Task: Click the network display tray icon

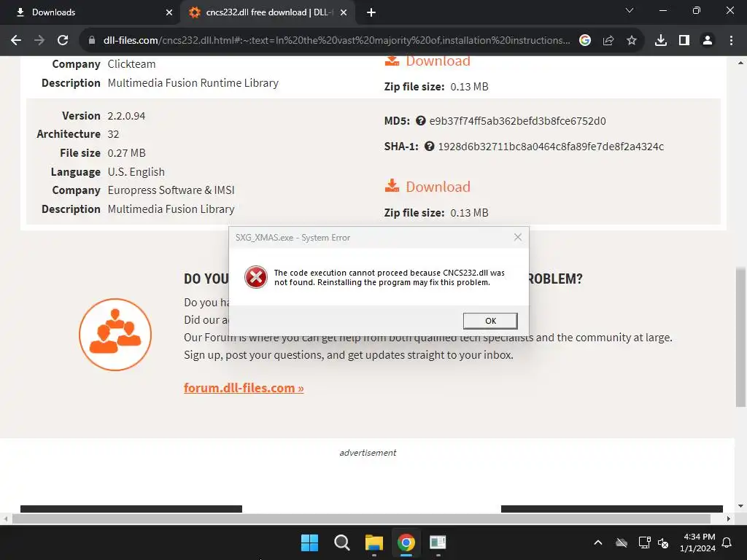Action: [644, 542]
